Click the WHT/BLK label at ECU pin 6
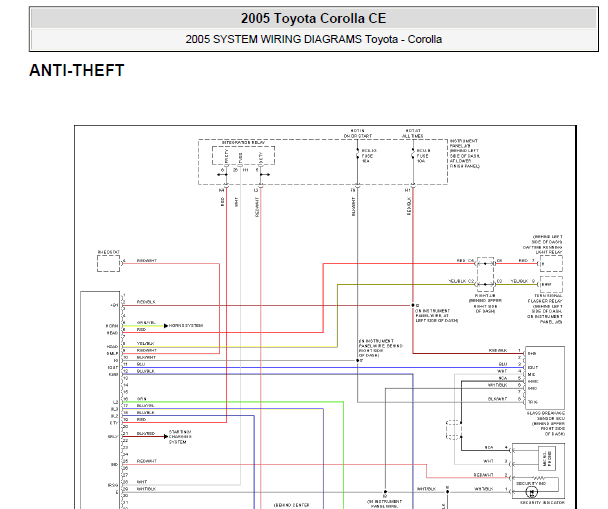Image resolution: width=608 pixels, height=509 pixels. coord(497,385)
